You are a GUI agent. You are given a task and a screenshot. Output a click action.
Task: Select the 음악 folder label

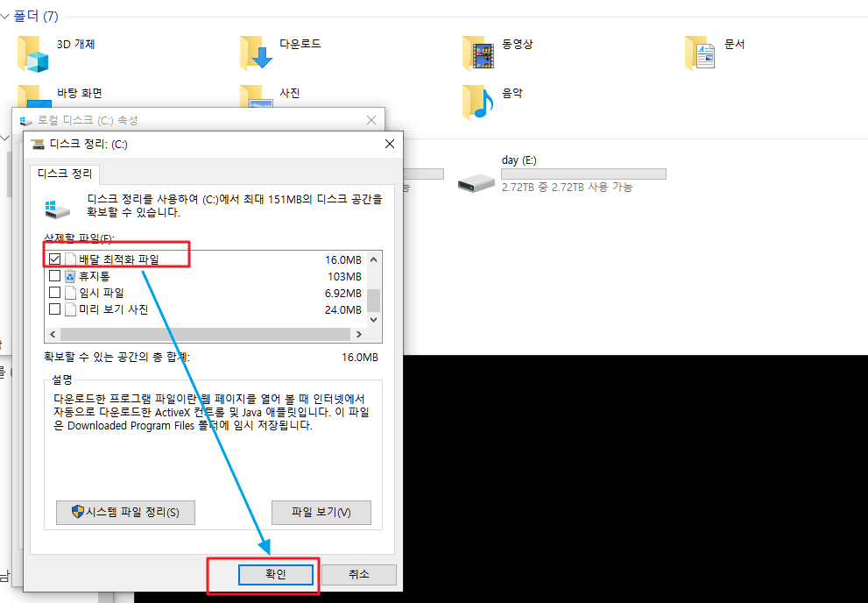point(512,93)
